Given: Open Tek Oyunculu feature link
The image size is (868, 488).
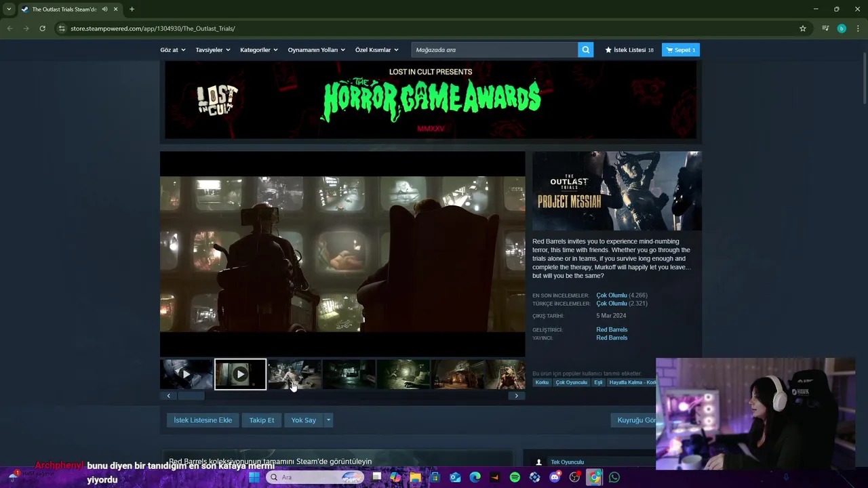Looking at the screenshot, I should coord(567,462).
